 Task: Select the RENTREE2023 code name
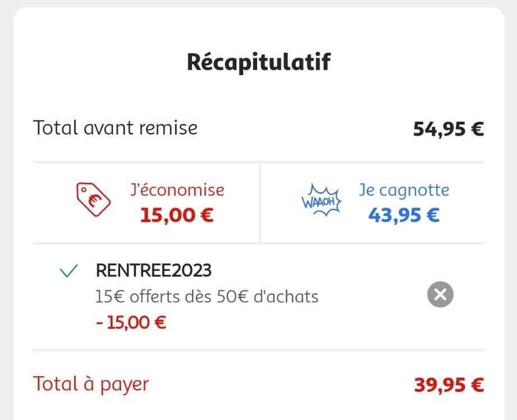click(x=153, y=270)
